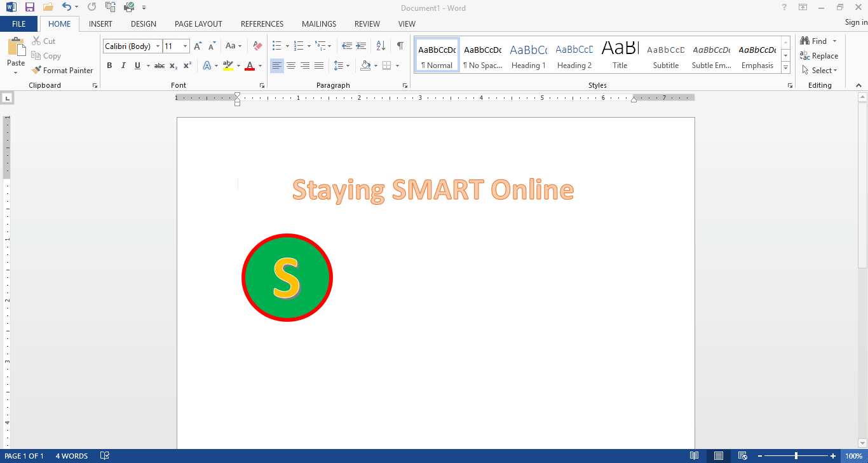Toggle superscript formatting

(x=187, y=66)
